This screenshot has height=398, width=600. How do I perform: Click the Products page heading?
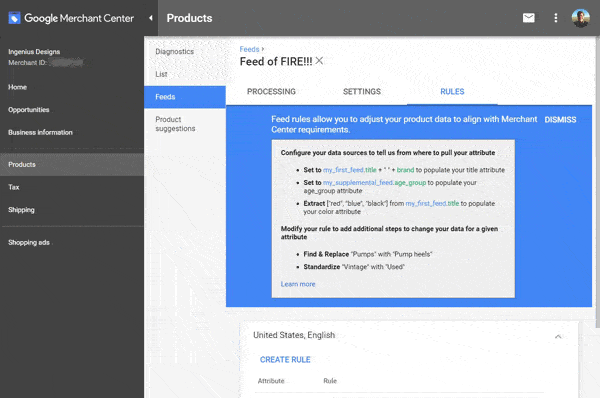click(189, 18)
